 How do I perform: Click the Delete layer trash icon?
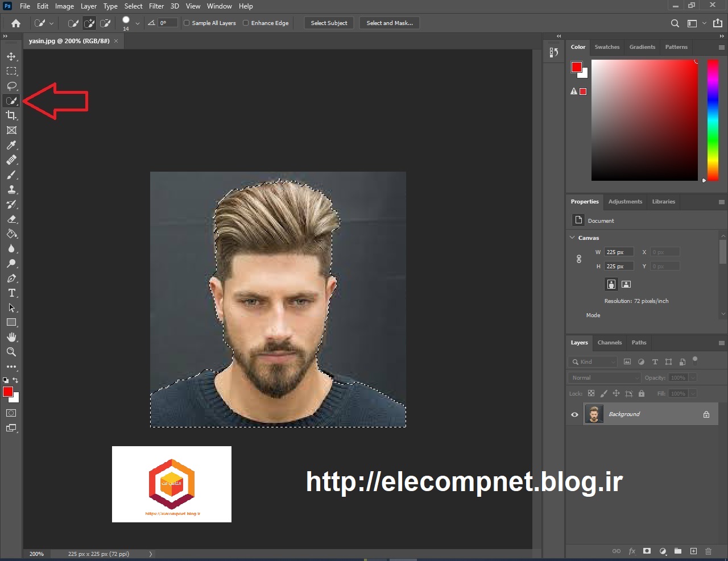pyautogui.click(x=708, y=551)
